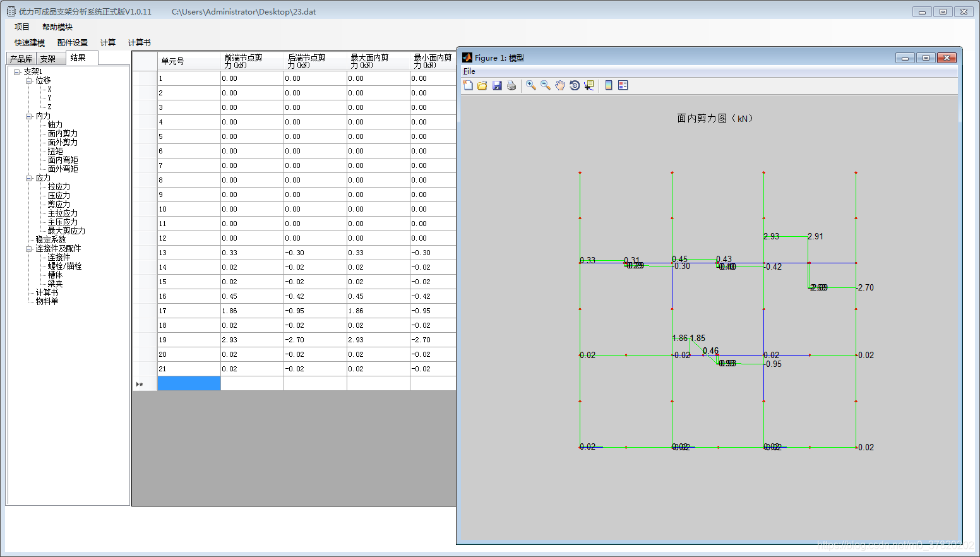
Task: Click the MATLAB icon in Figure 1 title bar
Action: pos(467,57)
